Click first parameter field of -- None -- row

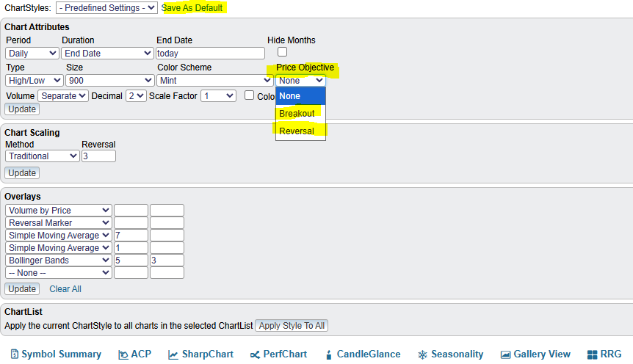pos(131,273)
